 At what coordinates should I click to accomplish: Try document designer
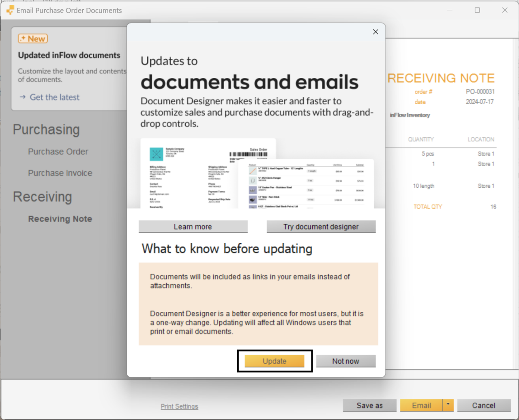click(321, 226)
